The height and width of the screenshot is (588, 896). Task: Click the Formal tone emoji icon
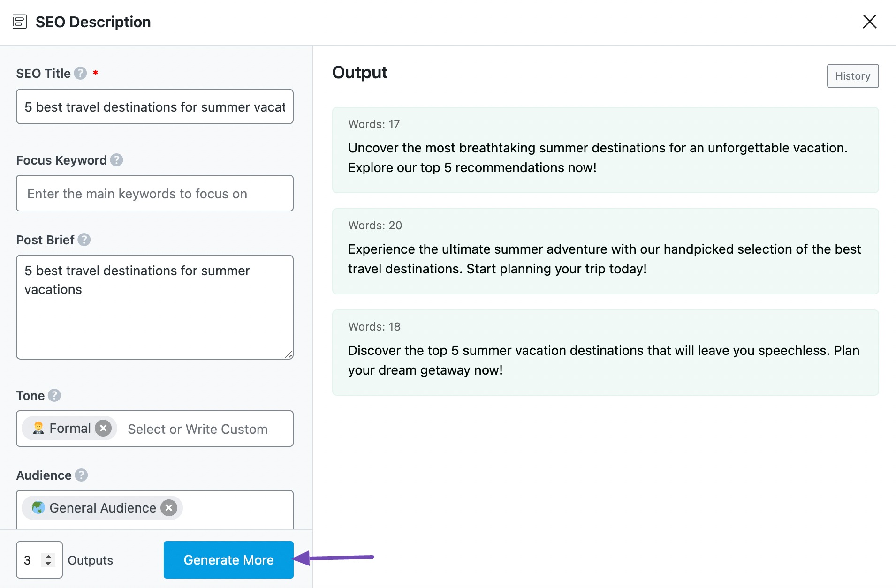coord(38,428)
